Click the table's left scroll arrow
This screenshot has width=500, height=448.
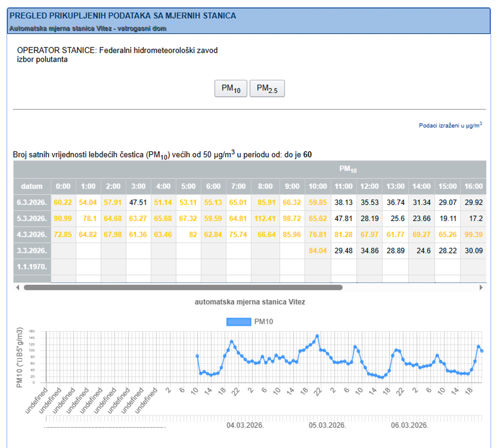click(x=17, y=287)
